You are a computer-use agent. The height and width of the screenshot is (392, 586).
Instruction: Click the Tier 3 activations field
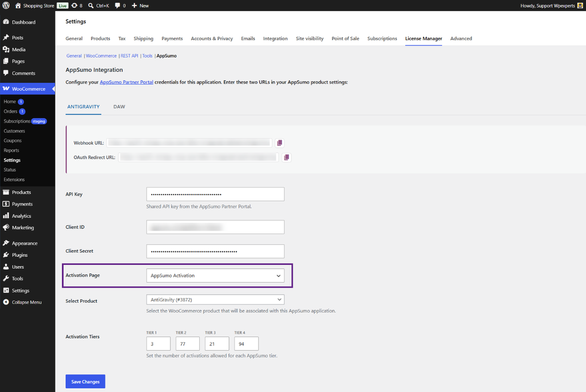pyautogui.click(x=217, y=344)
